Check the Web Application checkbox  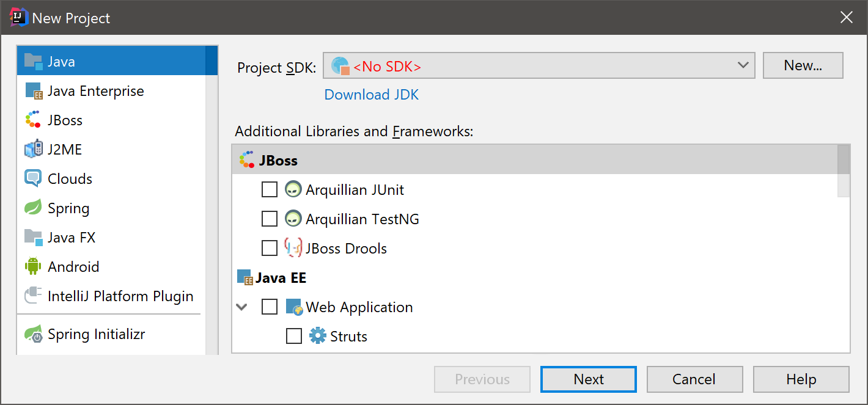(x=270, y=307)
